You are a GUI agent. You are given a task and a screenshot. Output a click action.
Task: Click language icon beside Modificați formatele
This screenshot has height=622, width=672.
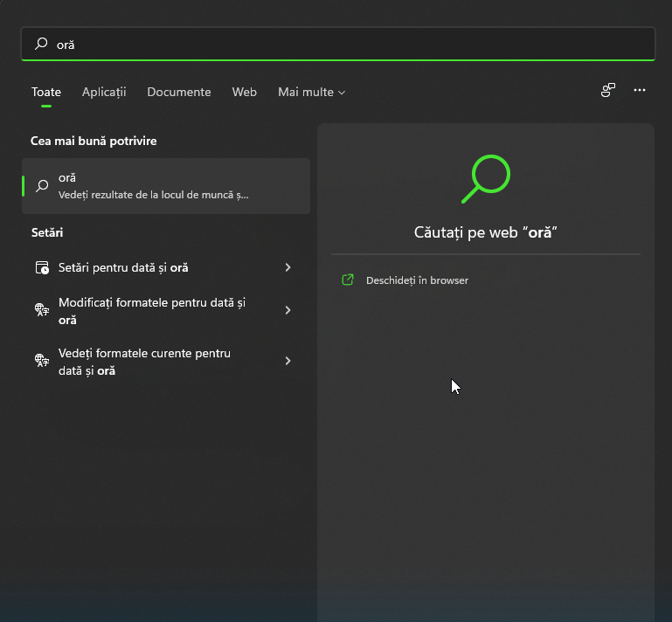click(x=42, y=310)
